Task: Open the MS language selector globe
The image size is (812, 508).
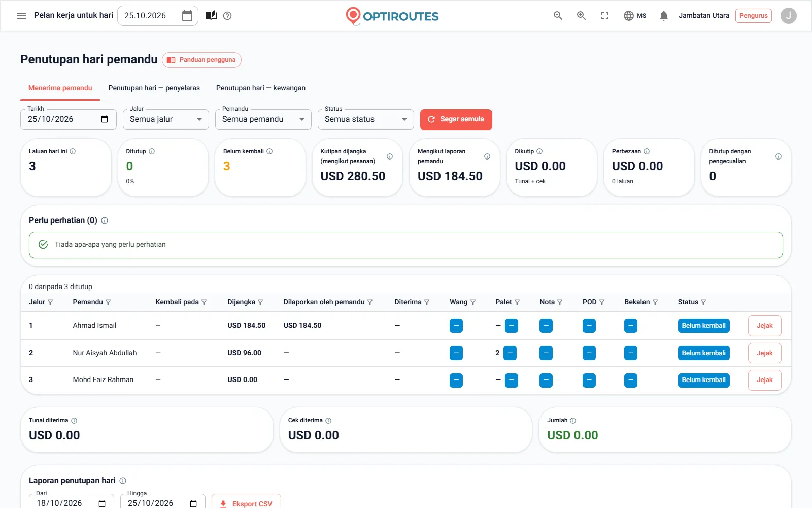Action: coord(635,16)
